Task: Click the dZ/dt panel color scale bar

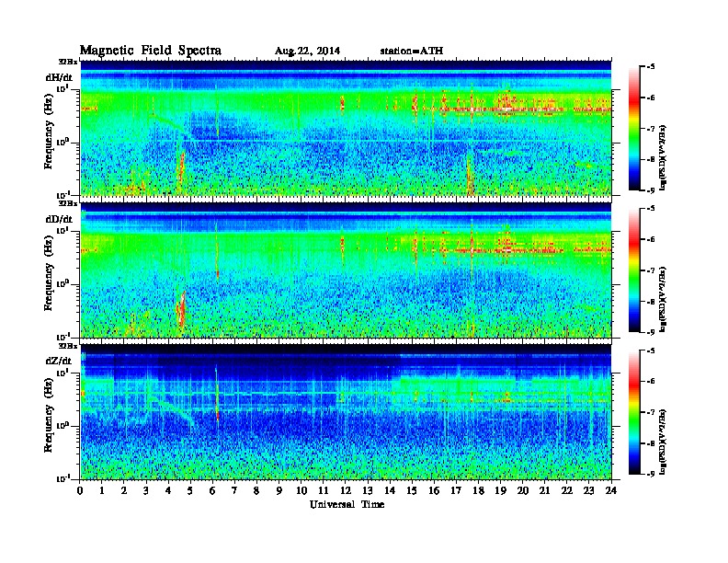Action: pyautogui.click(x=633, y=412)
